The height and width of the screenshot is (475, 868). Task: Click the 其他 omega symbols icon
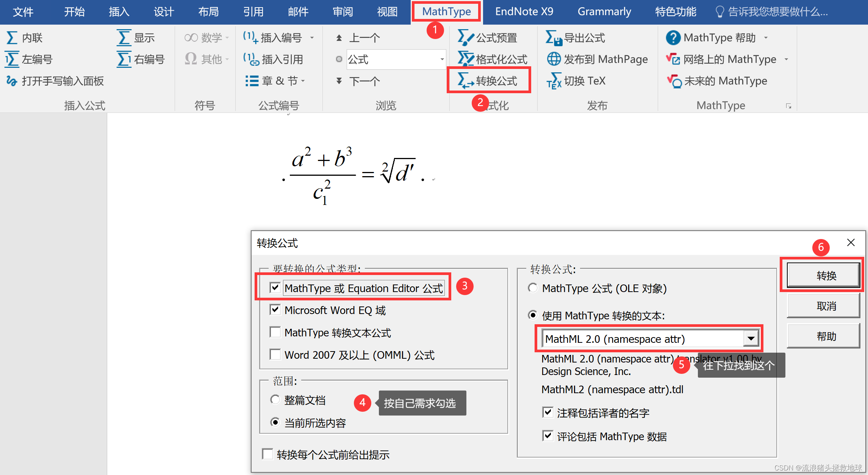pyautogui.click(x=191, y=59)
